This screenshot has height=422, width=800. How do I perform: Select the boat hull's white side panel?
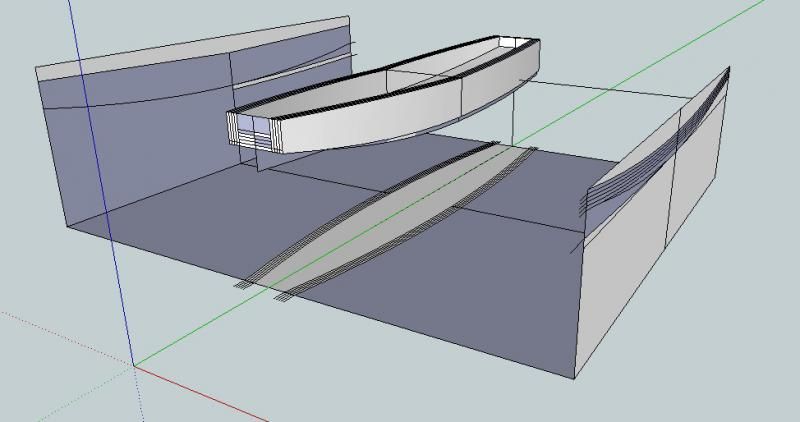(x=400, y=120)
